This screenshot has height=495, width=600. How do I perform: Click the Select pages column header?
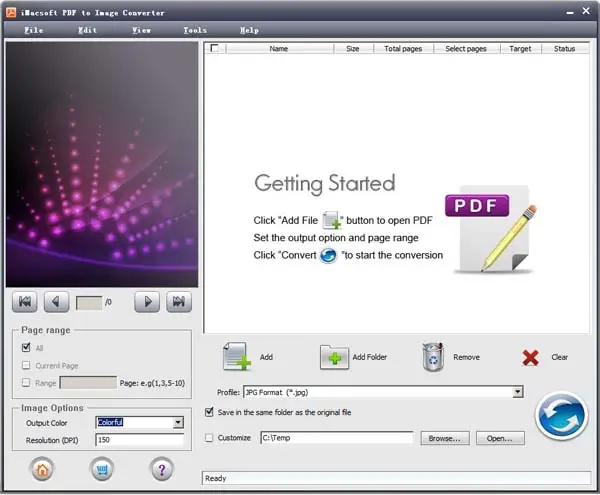click(x=466, y=49)
